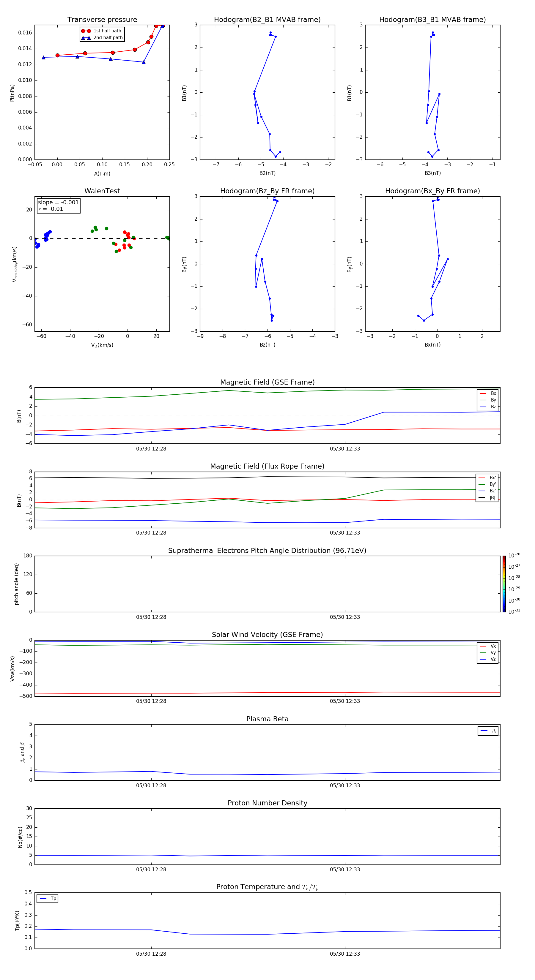Click the "V_remaining(km/s)" y-axis label
The height and width of the screenshot is (980, 535).
pyautogui.click(x=15, y=264)
